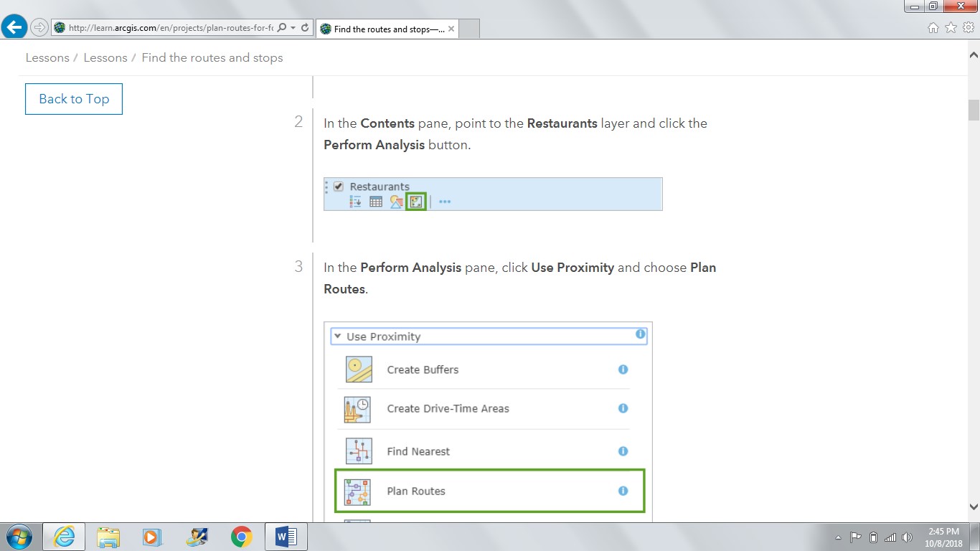Open Favorites with the star icon
Viewport: 980px width, 551px height.
[x=951, y=28]
